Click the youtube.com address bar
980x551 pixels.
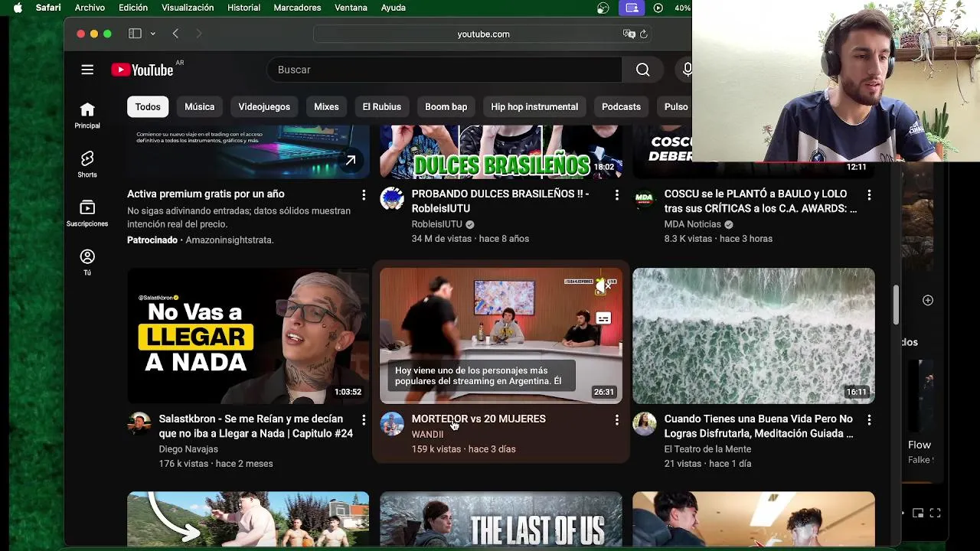pos(483,34)
